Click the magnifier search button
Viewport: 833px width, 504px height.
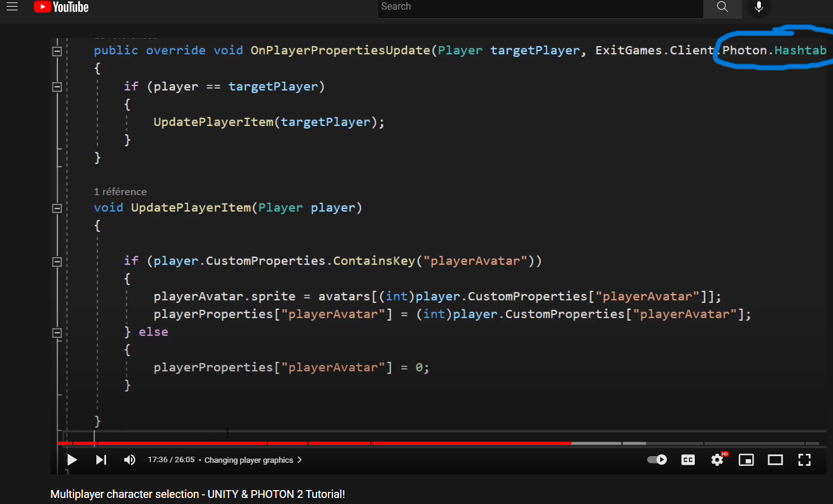point(722,7)
